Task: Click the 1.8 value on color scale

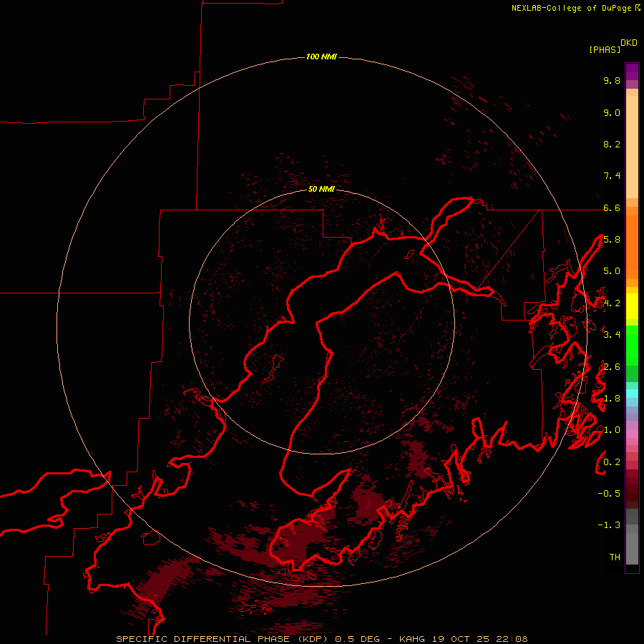Action: 612,399
